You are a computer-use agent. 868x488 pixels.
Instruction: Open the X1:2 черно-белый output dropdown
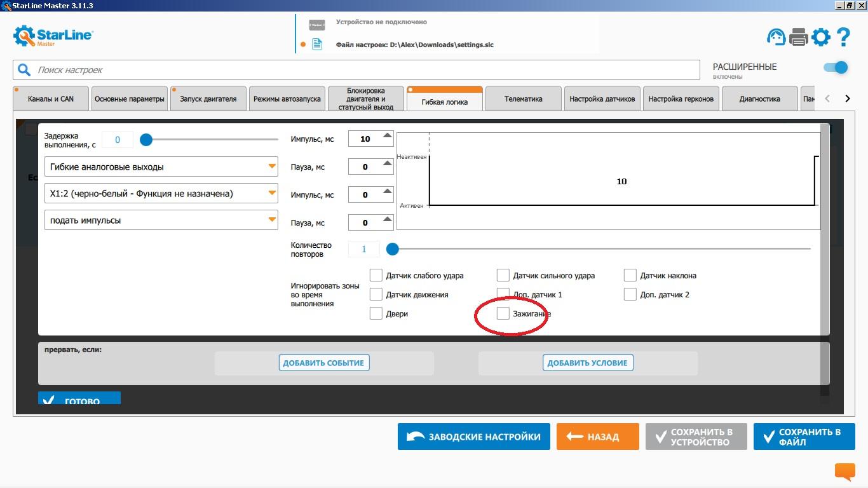tap(161, 194)
